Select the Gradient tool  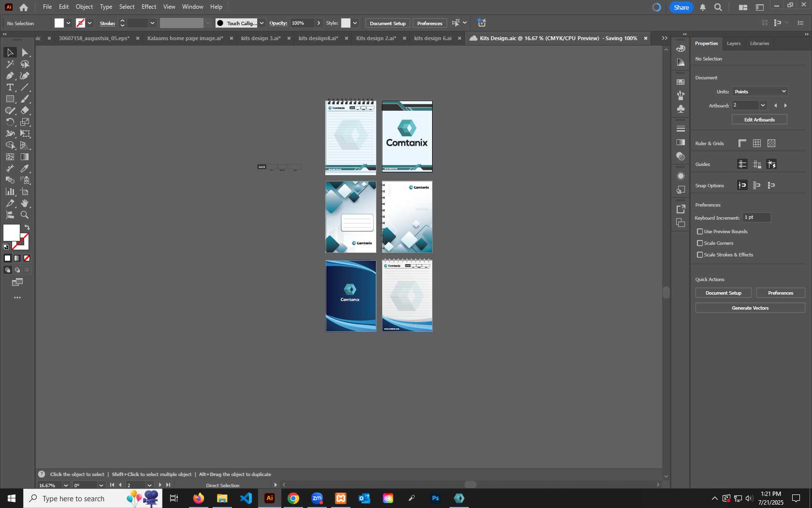(25, 157)
